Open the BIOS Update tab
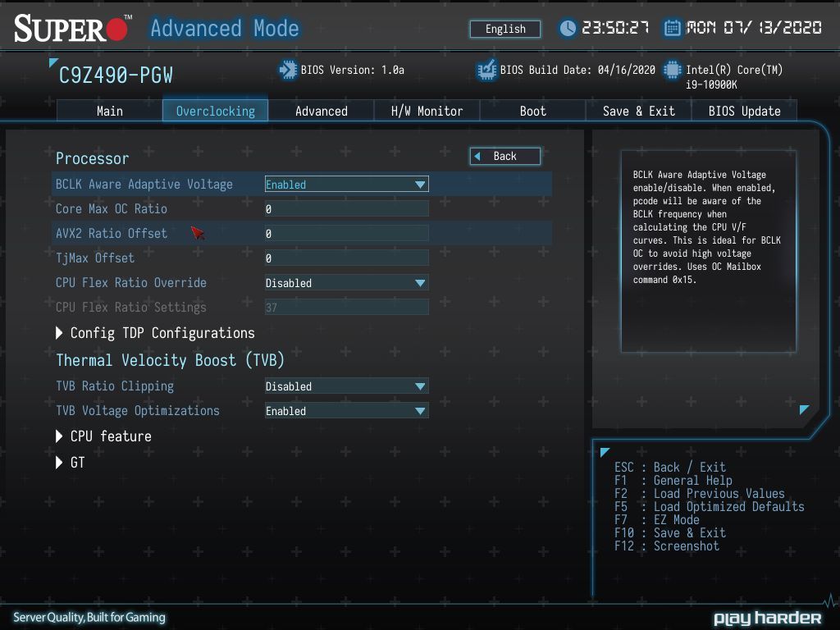The image size is (840, 630). point(745,111)
